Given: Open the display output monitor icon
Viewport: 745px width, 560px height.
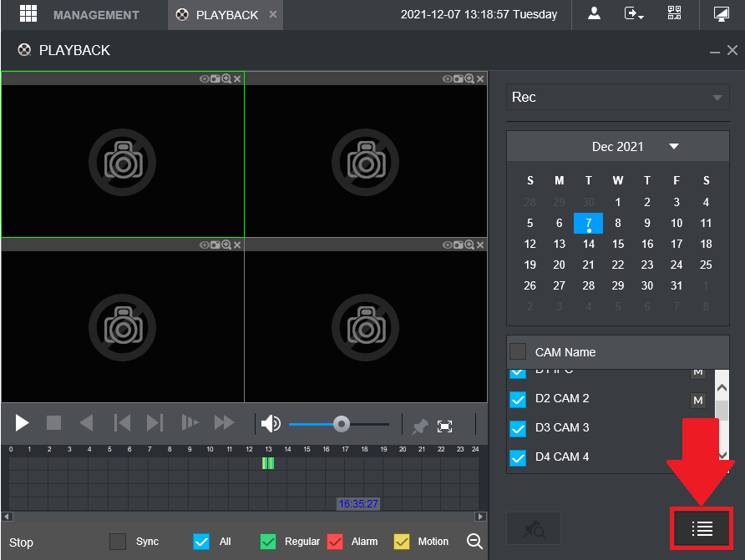Looking at the screenshot, I should click(x=722, y=13).
